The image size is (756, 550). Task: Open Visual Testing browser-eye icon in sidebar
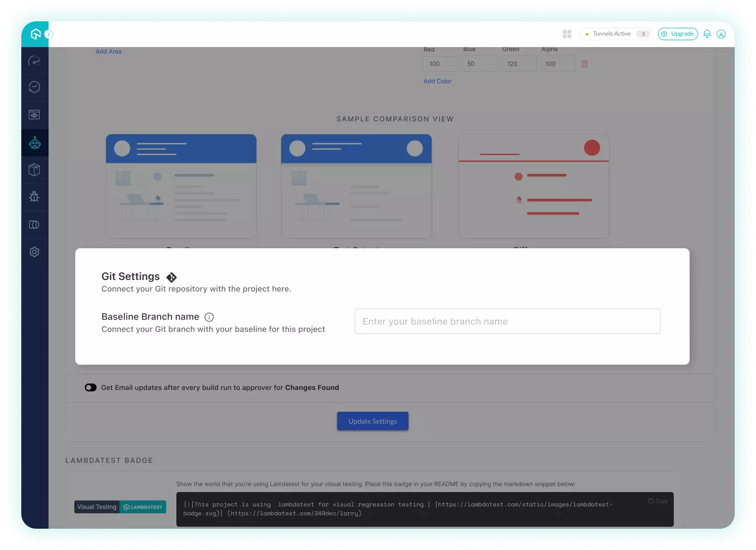[34, 114]
